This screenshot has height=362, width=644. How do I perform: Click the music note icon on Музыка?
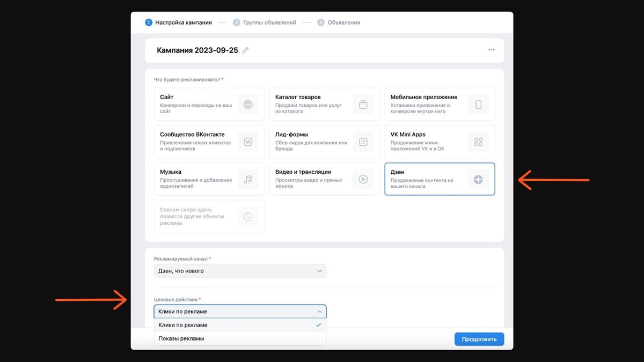pyautogui.click(x=248, y=179)
